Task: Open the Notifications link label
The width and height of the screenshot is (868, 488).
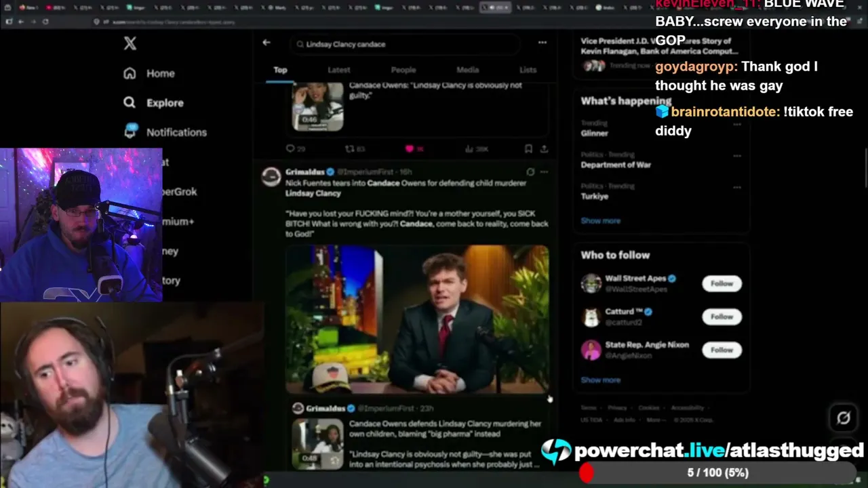Action: pyautogui.click(x=176, y=132)
